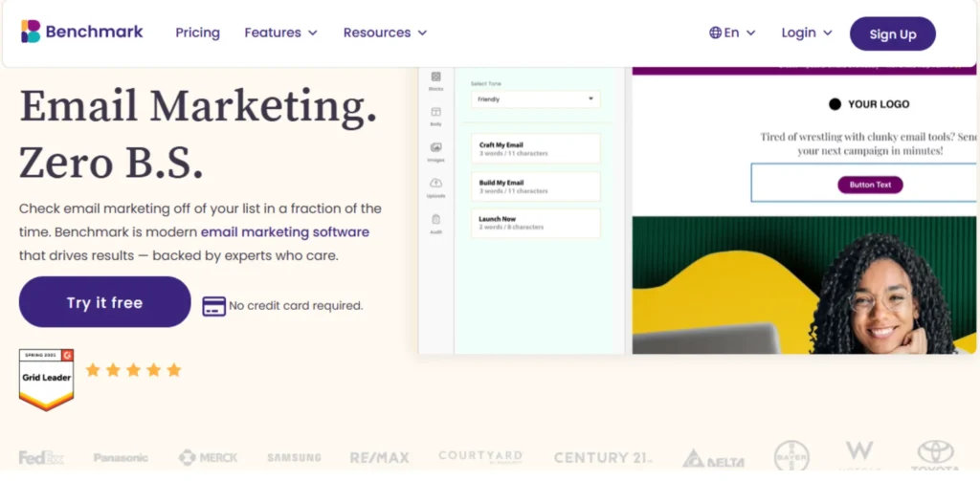Click the Samsung logo
The image size is (980, 481).
pyautogui.click(x=295, y=458)
